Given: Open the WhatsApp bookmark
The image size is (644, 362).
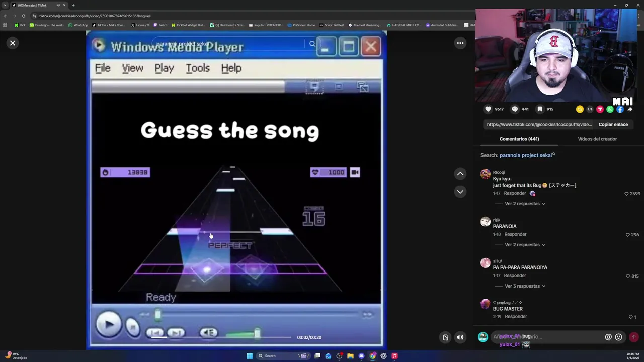Looking at the screenshot, I should 78,25.
